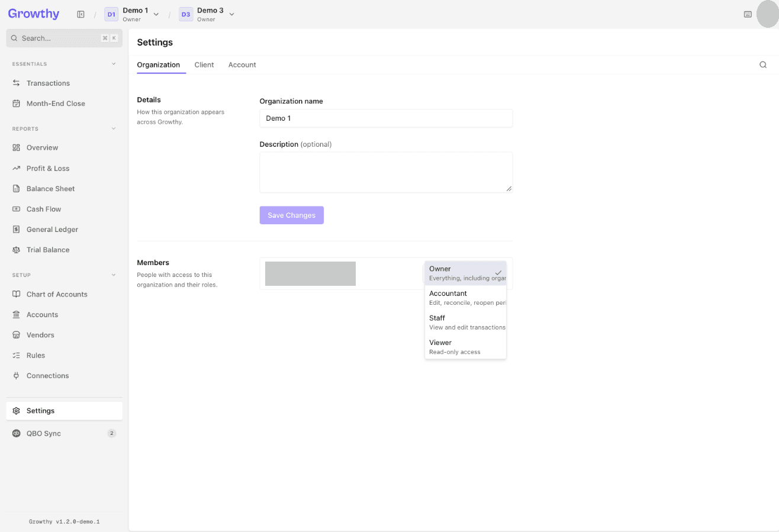Open Transactions in the sidebar
Screen dimensions: 779x532
tap(65, 83)
